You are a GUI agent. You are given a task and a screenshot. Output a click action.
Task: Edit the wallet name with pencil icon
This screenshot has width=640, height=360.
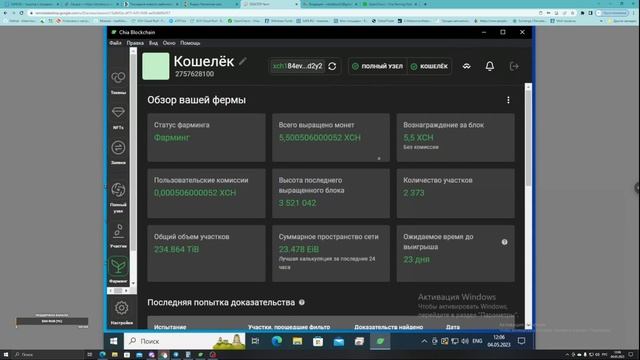click(x=243, y=62)
